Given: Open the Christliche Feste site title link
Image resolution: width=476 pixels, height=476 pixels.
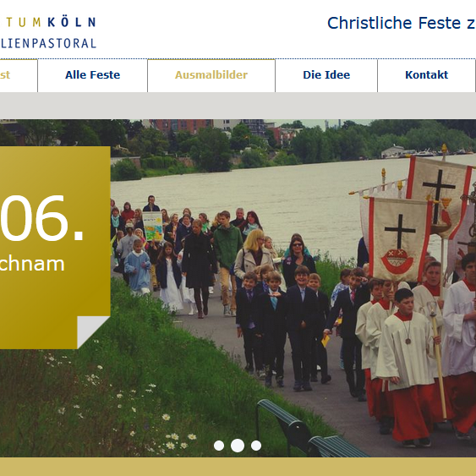Looking at the screenshot, I should coord(402,23).
